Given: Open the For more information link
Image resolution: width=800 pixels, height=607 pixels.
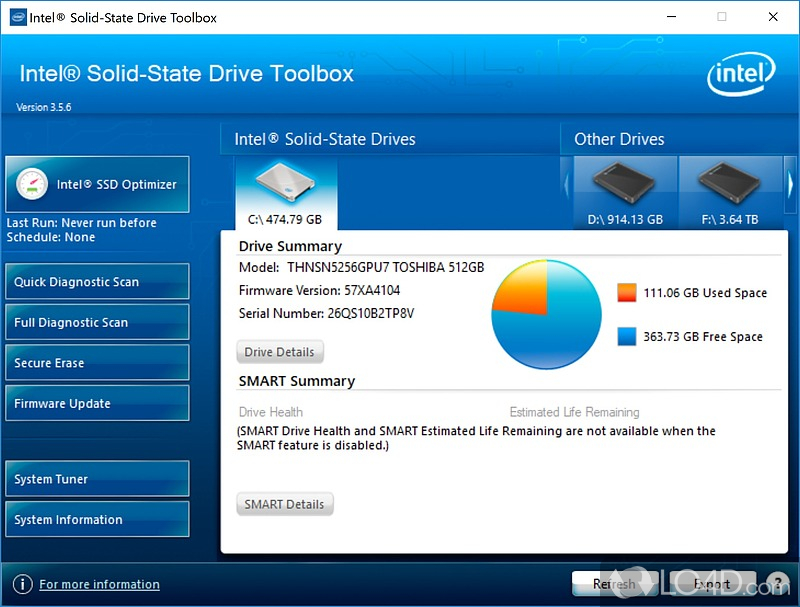Looking at the screenshot, I should click(x=99, y=584).
